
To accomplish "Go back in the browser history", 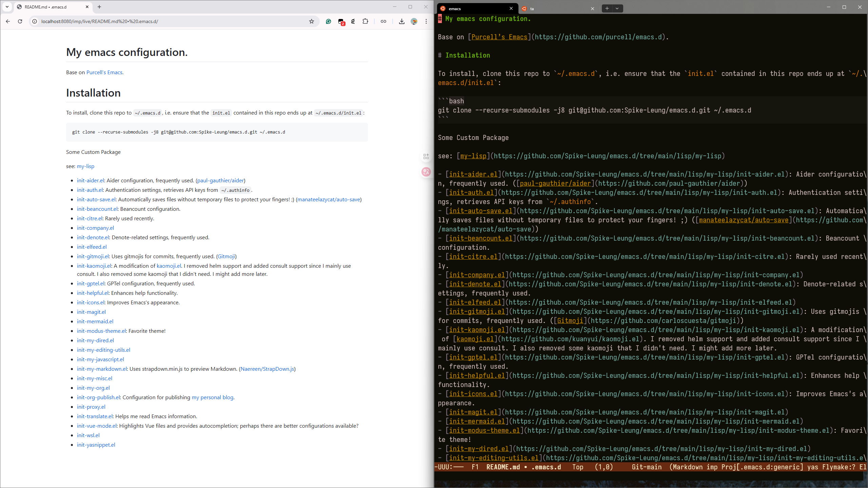I will click(8, 21).
